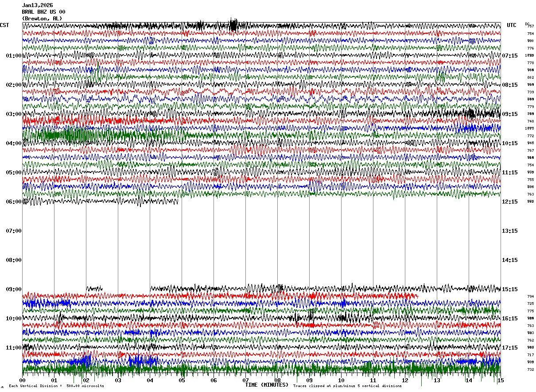Screen dimensions: 536x392
Task: Select the 10:00 CST hour label
Action: 14,319
